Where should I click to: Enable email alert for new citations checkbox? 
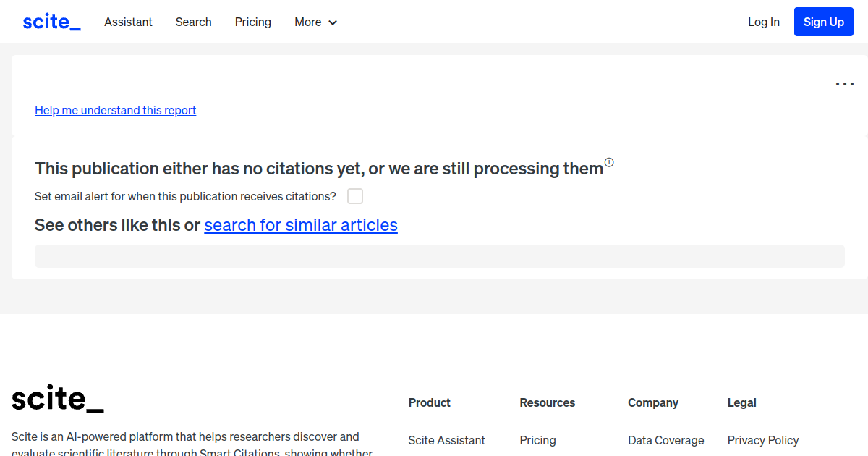(x=355, y=196)
